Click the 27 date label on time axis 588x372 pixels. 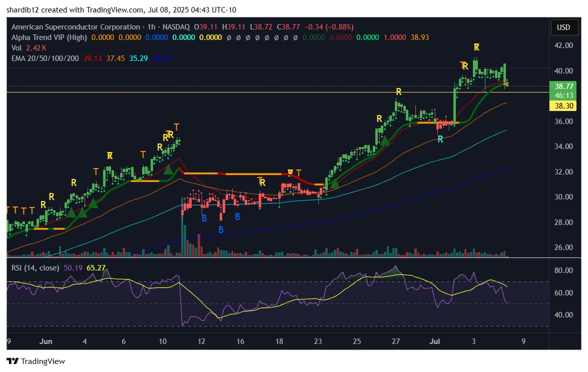tap(396, 341)
